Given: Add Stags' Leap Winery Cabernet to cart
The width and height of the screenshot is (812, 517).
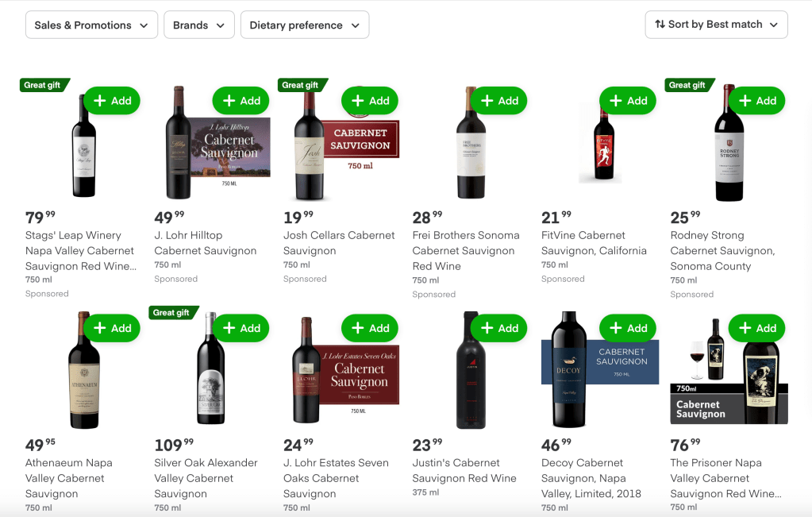Looking at the screenshot, I should pos(111,100).
